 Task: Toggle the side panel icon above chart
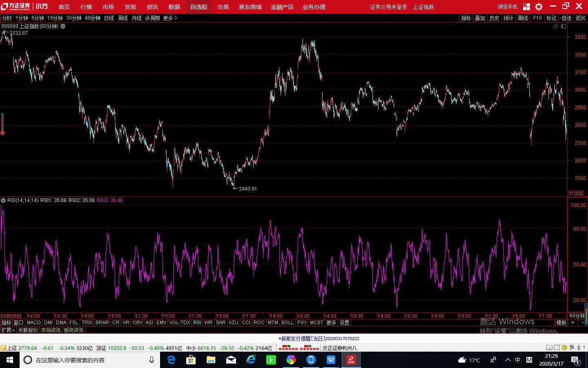[563, 26]
